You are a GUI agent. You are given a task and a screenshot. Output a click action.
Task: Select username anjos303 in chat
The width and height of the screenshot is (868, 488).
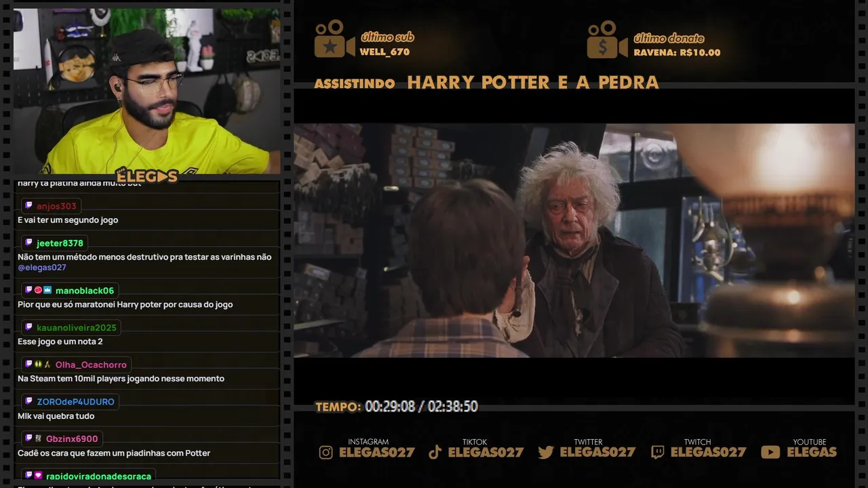[x=57, y=206]
